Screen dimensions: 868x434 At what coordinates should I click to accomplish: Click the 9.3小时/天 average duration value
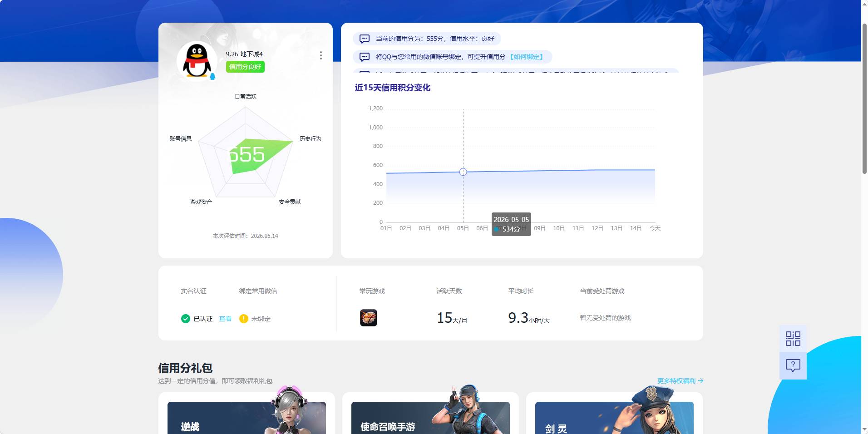529,318
